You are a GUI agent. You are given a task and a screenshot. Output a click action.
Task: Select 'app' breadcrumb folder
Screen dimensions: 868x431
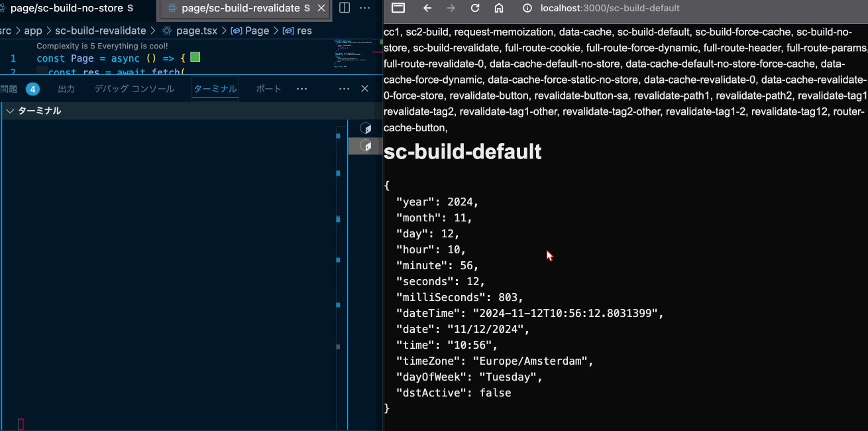33,31
